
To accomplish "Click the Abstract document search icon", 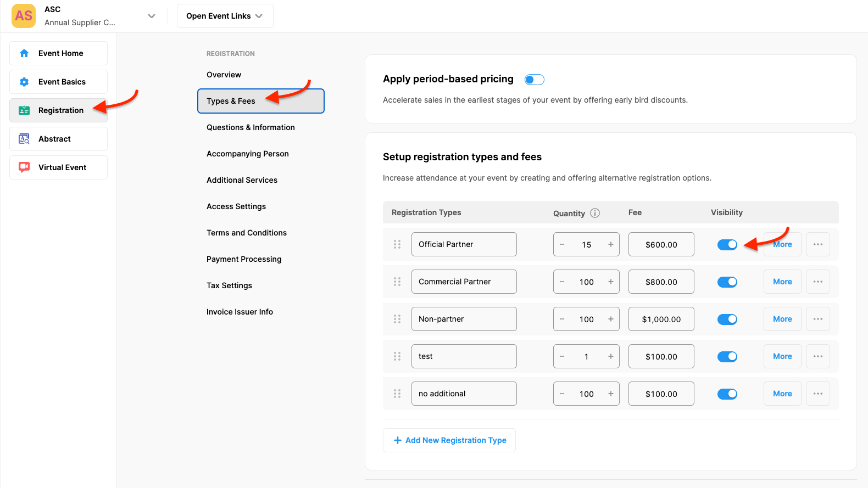I will coord(24,139).
